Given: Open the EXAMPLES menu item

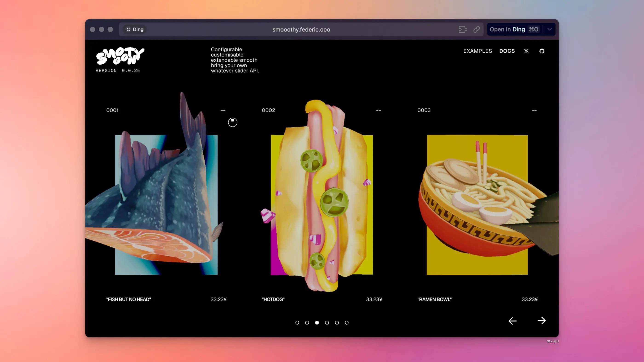Looking at the screenshot, I should click(477, 51).
